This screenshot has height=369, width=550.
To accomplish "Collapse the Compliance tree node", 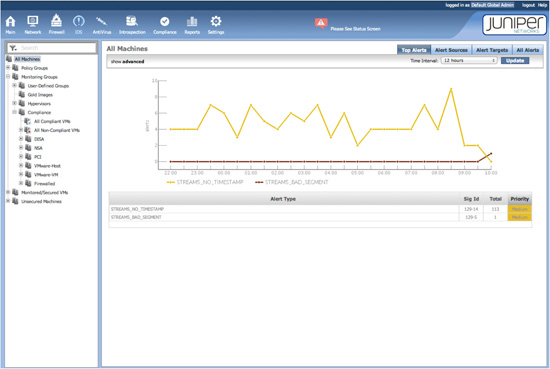I will [14, 112].
